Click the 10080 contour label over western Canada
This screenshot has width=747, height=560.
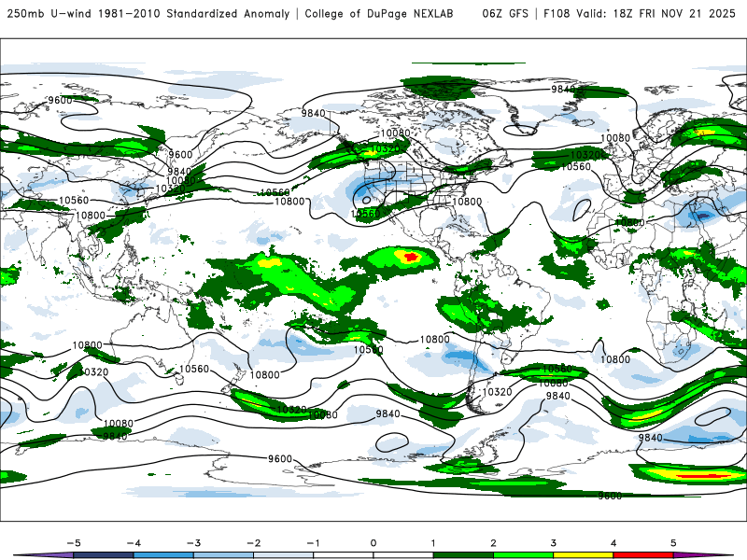pyautogui.click(x=395, y=133)
